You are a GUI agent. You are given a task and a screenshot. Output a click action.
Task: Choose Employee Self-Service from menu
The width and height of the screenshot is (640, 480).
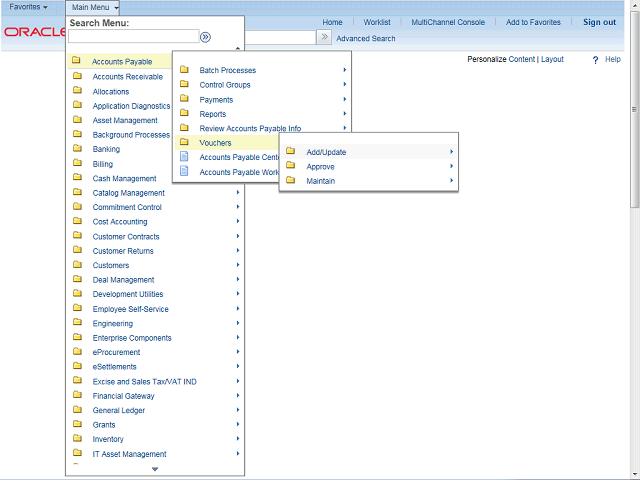tap(130, 309)
